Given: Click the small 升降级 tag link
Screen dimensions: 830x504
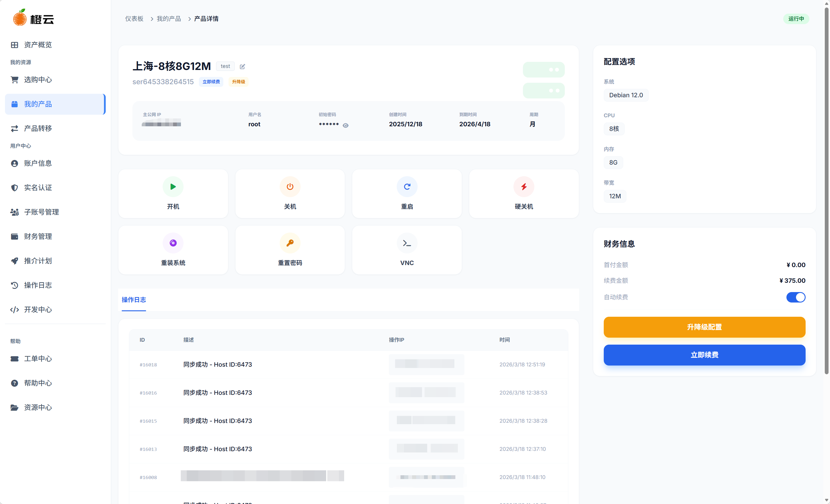Looking at the screenshot, I should click(x=238, y=82).
